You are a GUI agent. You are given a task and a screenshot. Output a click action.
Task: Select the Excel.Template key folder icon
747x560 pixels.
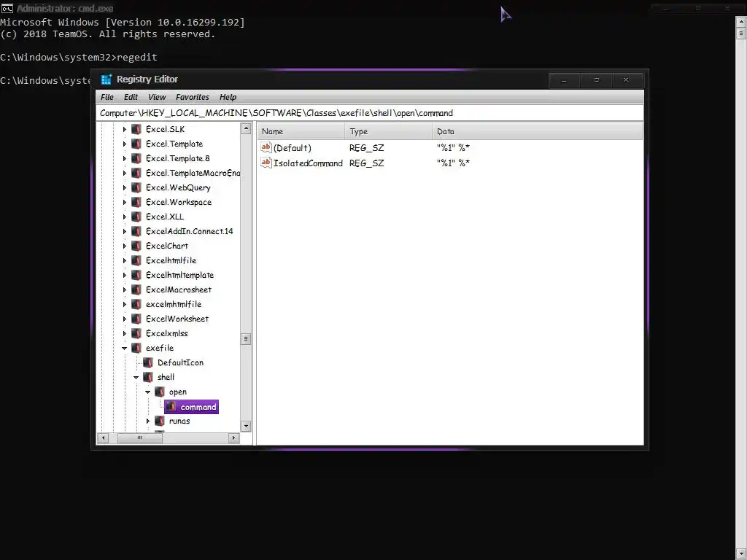point(136,144)
